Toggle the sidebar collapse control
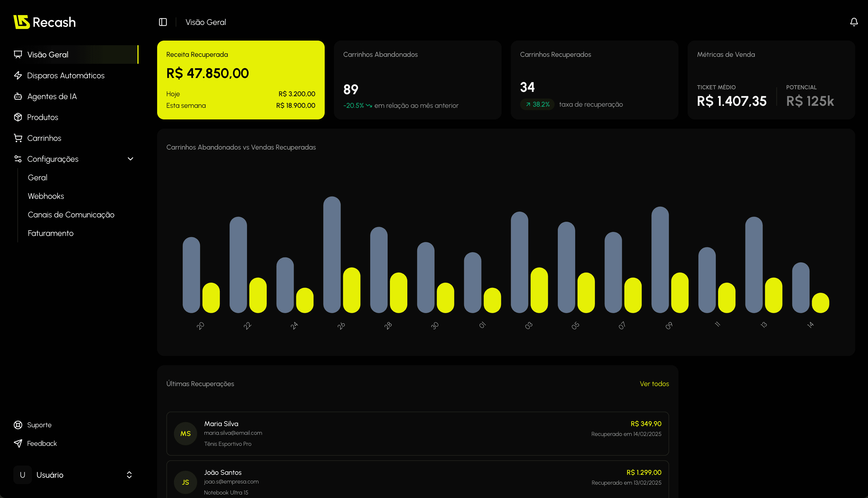Image resolution: width=868 pixels, height=498 pixels. 163,21
